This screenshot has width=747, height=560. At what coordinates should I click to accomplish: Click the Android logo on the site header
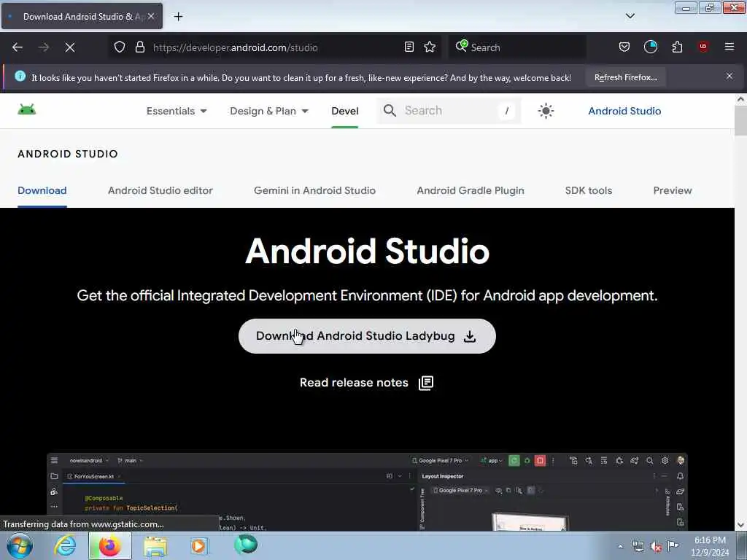pos(27,110)
